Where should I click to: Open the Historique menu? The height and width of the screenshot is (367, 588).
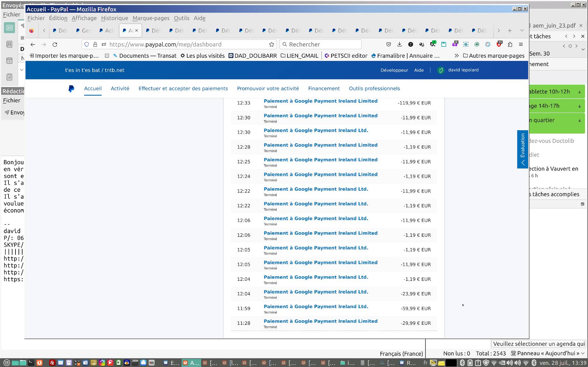click(x=114, y=18)
